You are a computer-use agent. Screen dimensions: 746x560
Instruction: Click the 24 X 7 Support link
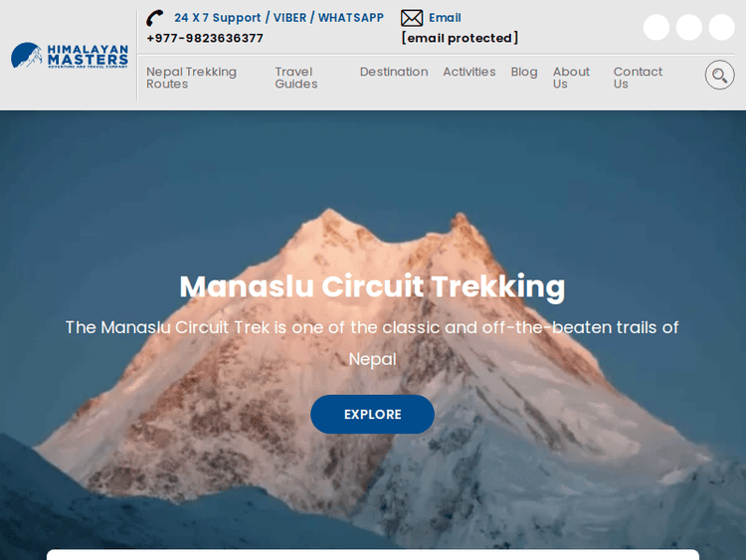pos(218,18)
